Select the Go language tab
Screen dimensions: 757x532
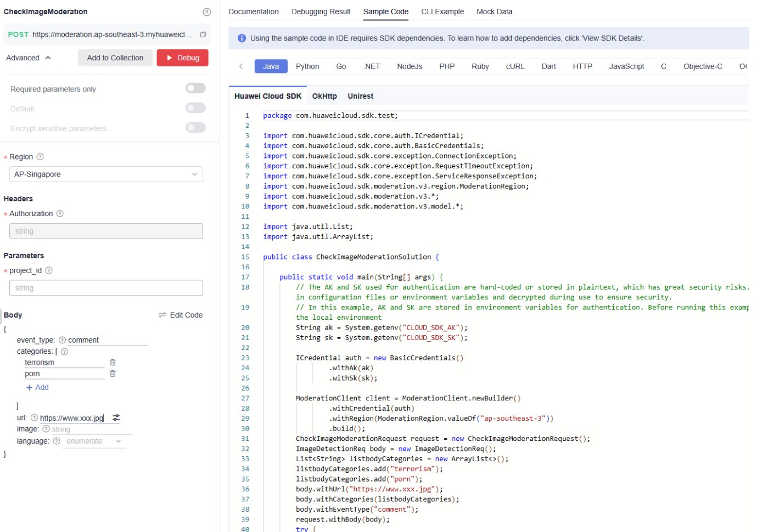coord(341,66)
